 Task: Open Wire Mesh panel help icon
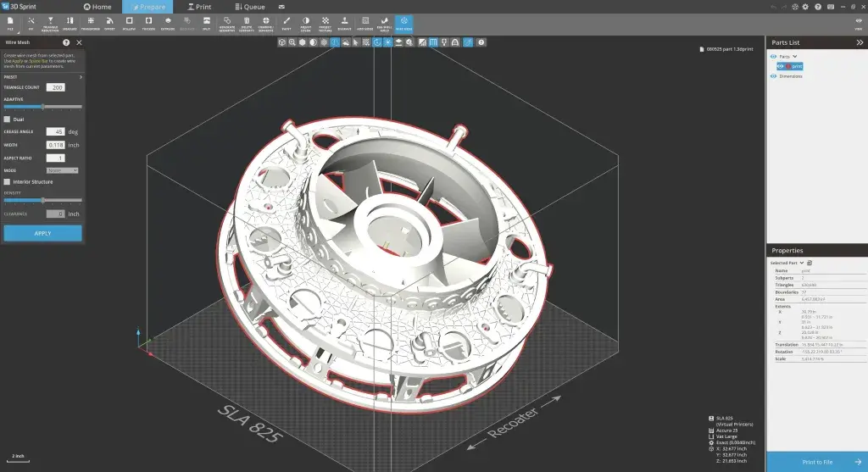coord(66,42)
